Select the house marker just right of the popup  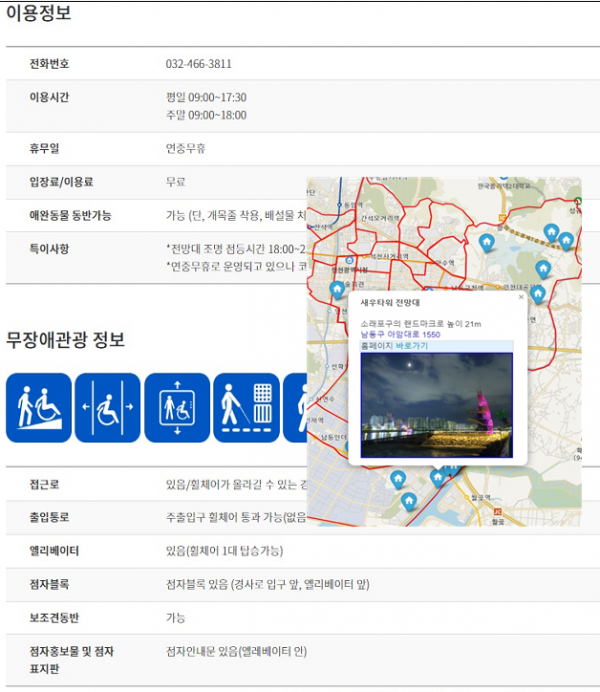pos(537,294)
